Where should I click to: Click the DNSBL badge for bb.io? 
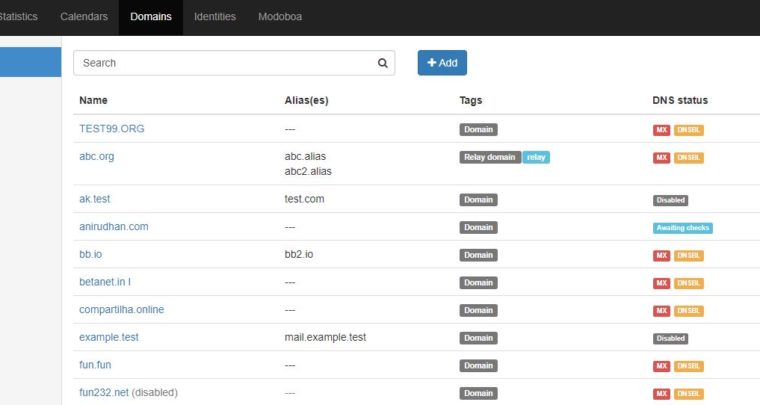point(688,256)
